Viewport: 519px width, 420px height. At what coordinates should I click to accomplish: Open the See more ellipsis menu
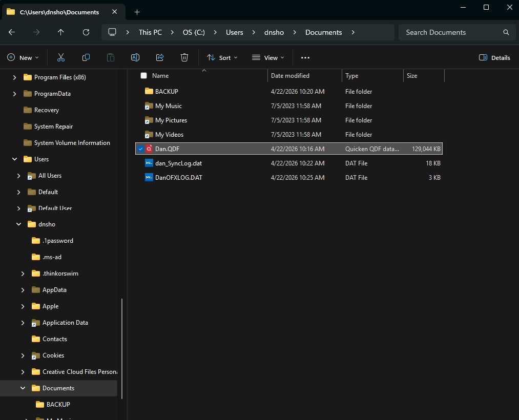tap(305, 58)
